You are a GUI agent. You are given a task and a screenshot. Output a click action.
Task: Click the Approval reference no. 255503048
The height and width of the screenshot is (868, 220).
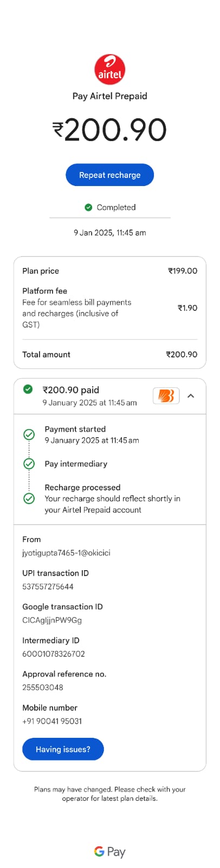pyautogui.click(x=43, y=687)
